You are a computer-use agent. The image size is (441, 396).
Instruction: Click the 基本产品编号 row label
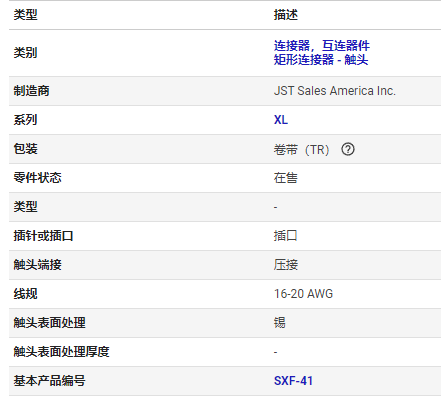point(49,381)
